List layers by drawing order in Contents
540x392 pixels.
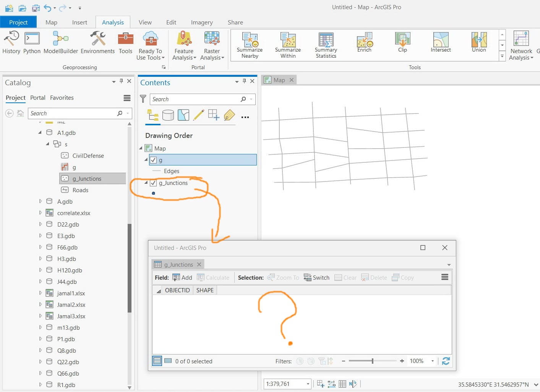(x=153, y=115)
